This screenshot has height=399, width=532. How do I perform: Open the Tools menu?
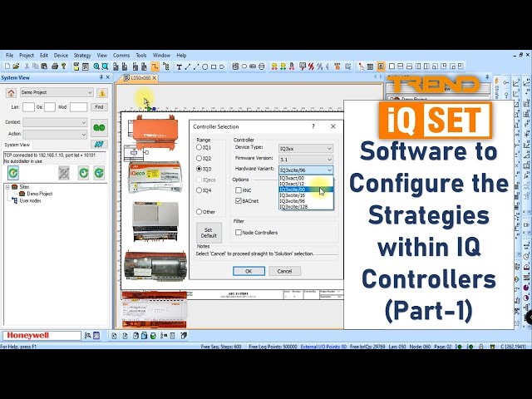coord(141,56)
